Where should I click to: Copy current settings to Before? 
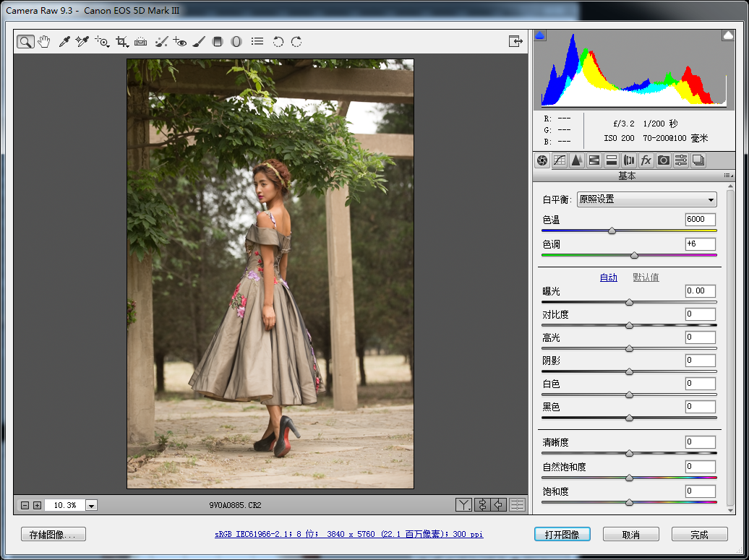pyautogui.click(x=499, y=504)
